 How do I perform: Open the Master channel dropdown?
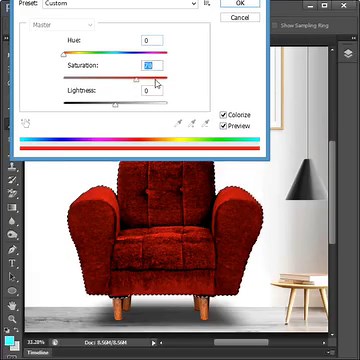coord(62,25)
